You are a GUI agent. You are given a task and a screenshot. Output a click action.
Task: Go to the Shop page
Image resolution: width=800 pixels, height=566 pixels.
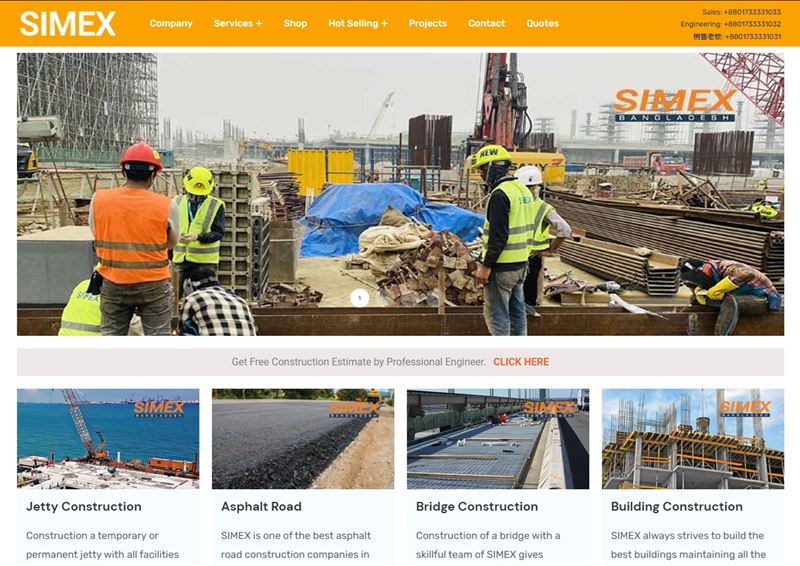click(x=295, y=23)
